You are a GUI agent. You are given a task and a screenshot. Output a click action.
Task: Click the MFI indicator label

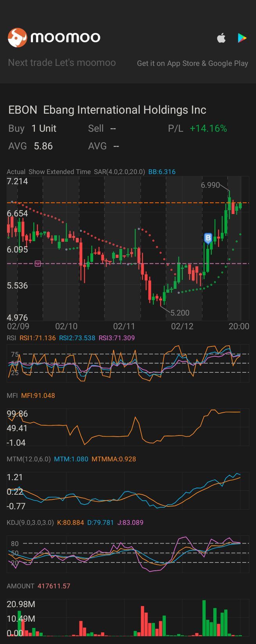[12, 395]
